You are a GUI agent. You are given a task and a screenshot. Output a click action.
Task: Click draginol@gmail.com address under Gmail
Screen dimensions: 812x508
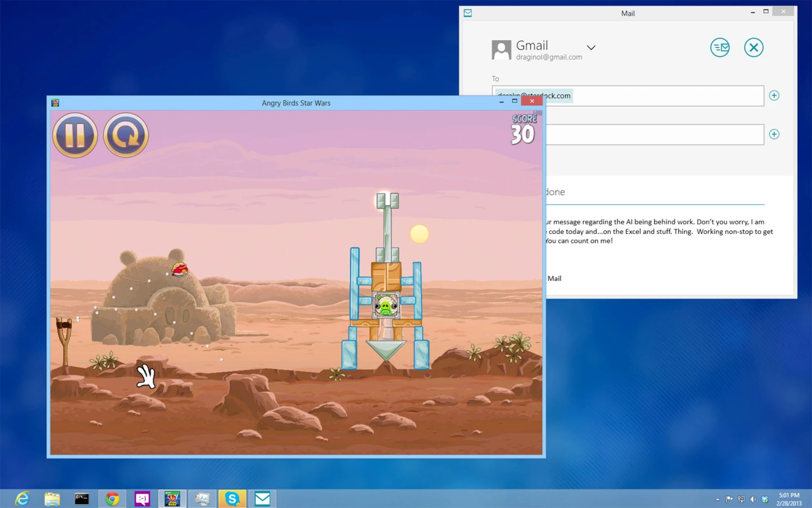pos(549,58)
